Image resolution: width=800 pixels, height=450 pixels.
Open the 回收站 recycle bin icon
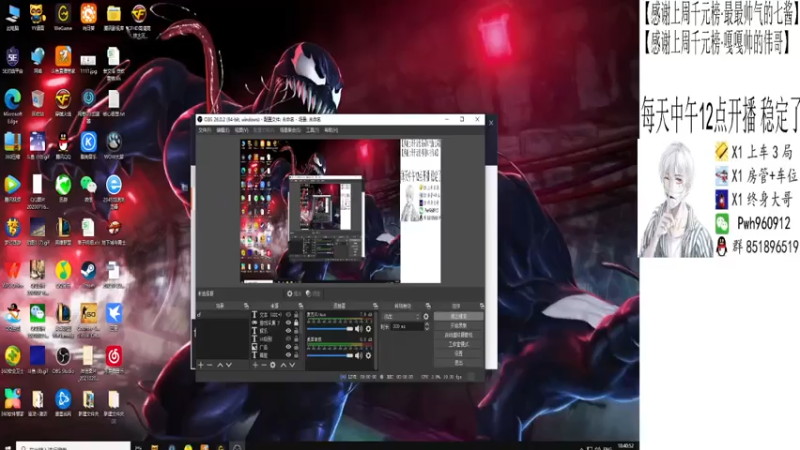37,103
